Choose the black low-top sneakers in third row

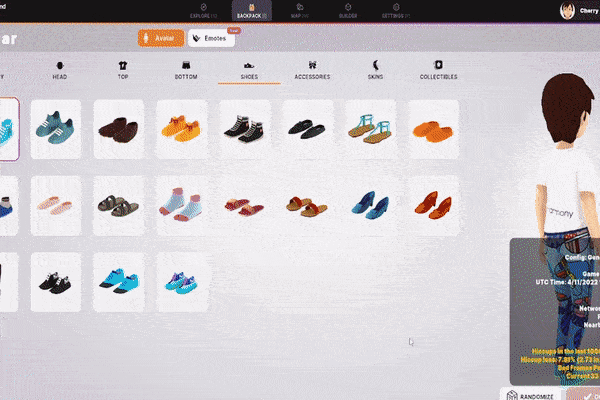click(x=56, y=282)
